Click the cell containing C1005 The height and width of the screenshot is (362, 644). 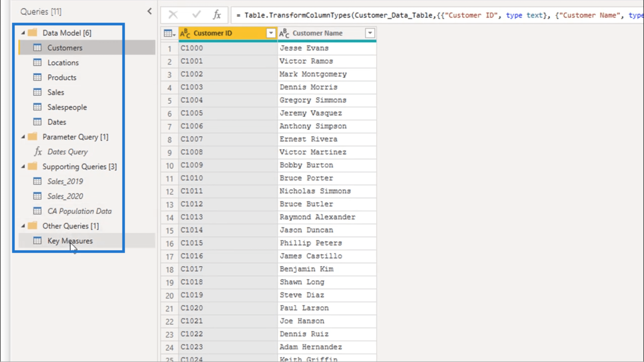pyautogui.click(x=228, y=113)
